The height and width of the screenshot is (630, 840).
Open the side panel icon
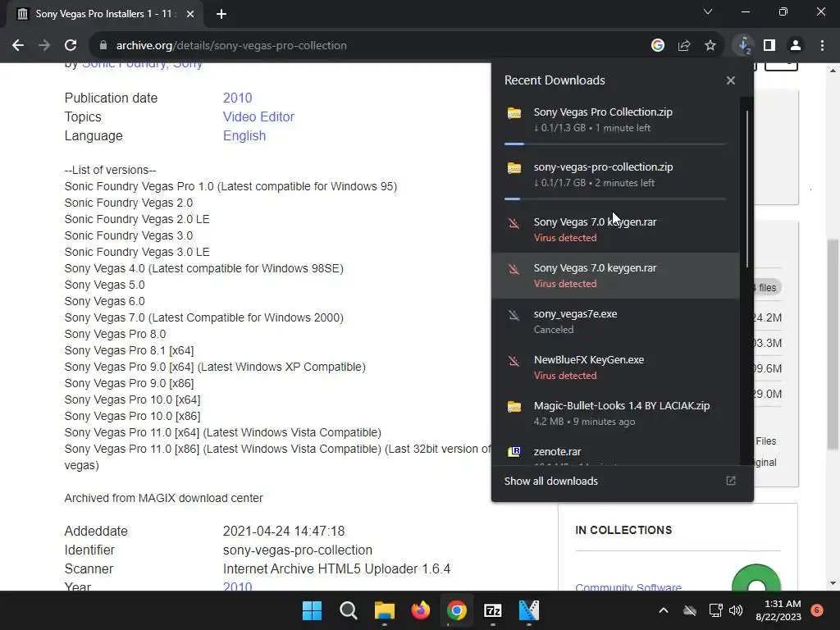pyautogui.click(x=769, y=46)
